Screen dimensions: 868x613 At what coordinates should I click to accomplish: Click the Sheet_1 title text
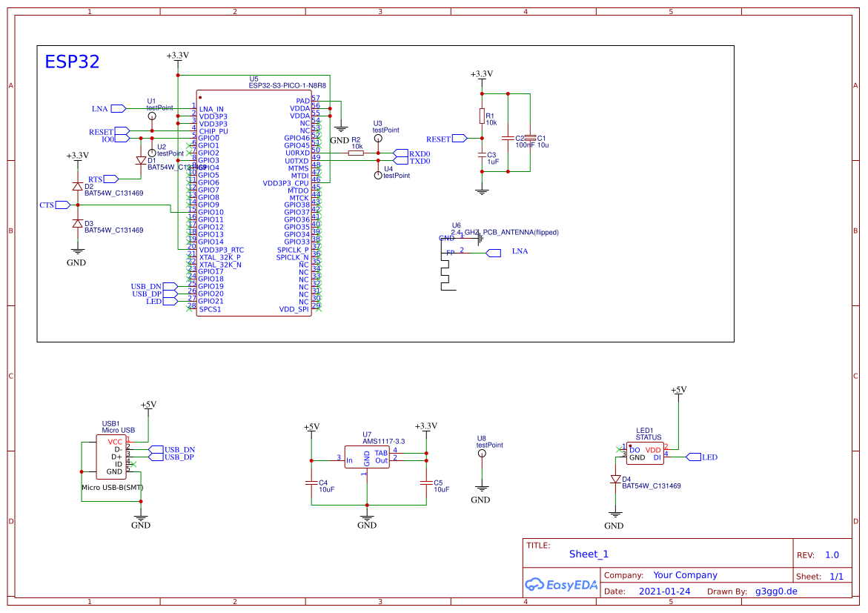click(x=588, y=554)
